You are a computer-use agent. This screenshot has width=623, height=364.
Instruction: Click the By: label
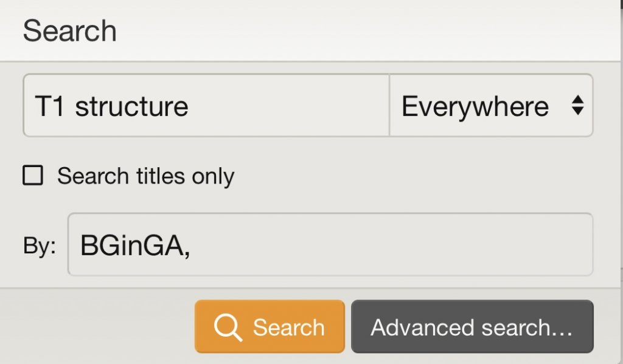(x=40, y=246)
